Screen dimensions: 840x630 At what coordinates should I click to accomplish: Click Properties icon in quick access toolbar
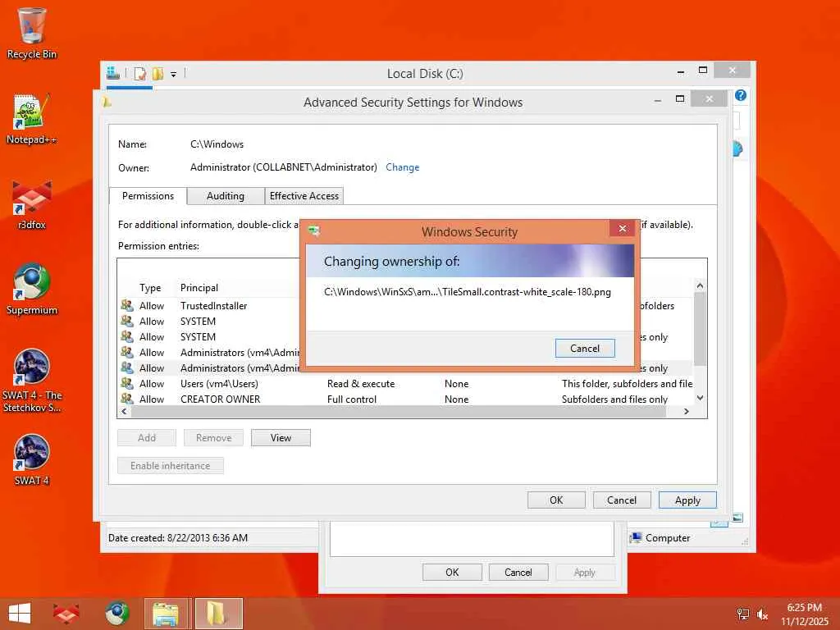(139, 73)
